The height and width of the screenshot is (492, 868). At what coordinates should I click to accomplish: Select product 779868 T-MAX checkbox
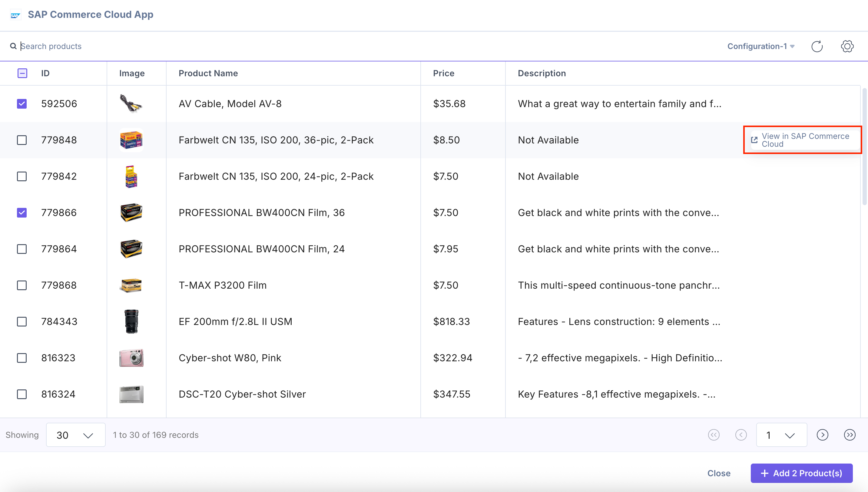pyautogui.click(x=22, y=285)
